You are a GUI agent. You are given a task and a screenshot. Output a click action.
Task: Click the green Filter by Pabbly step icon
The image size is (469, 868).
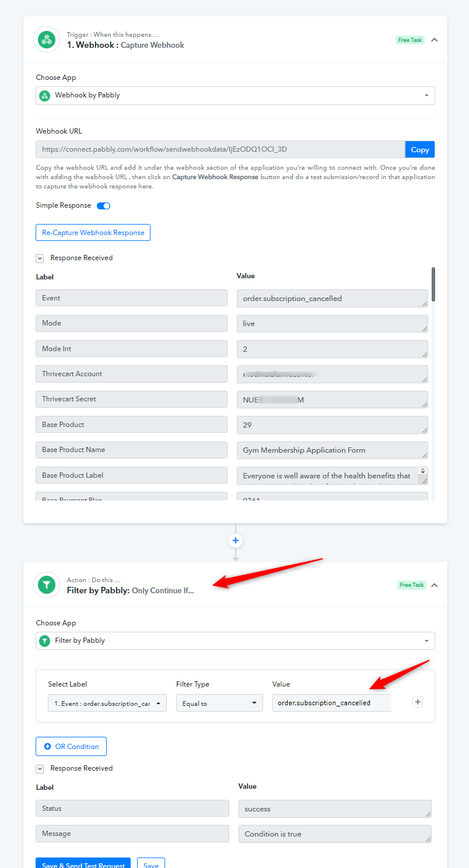point(47,584)
